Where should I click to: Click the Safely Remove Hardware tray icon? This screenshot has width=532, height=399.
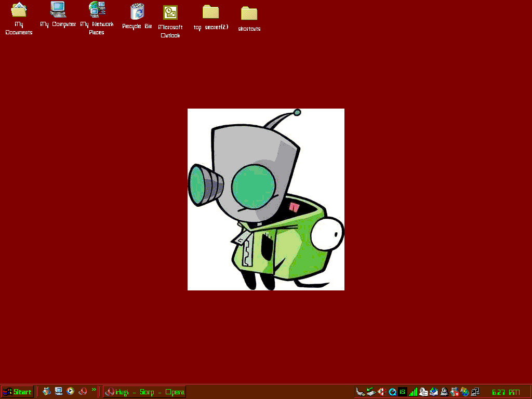(x=371, y=392)
